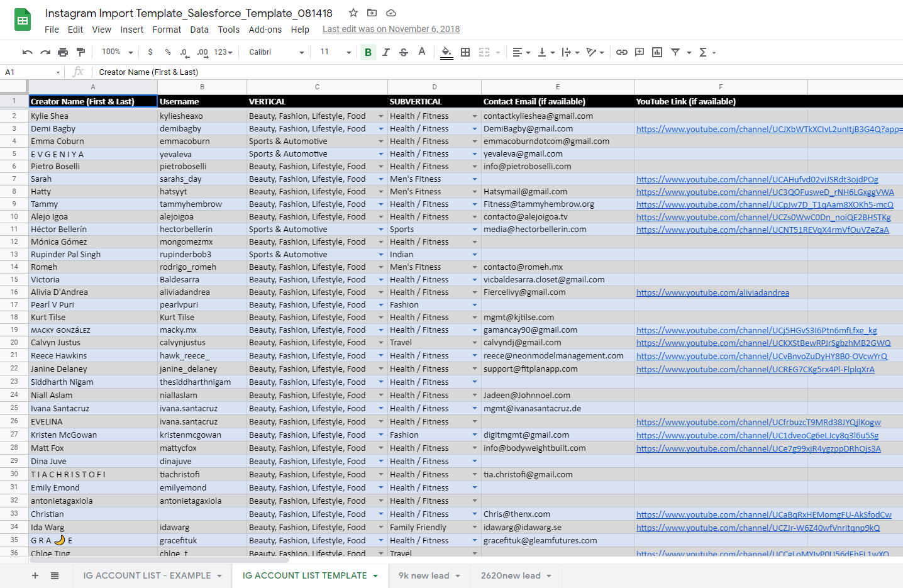Click the Move to folder icon
Image resolution: width=903 pixels, height=588 pixels.
coord(372,13)
